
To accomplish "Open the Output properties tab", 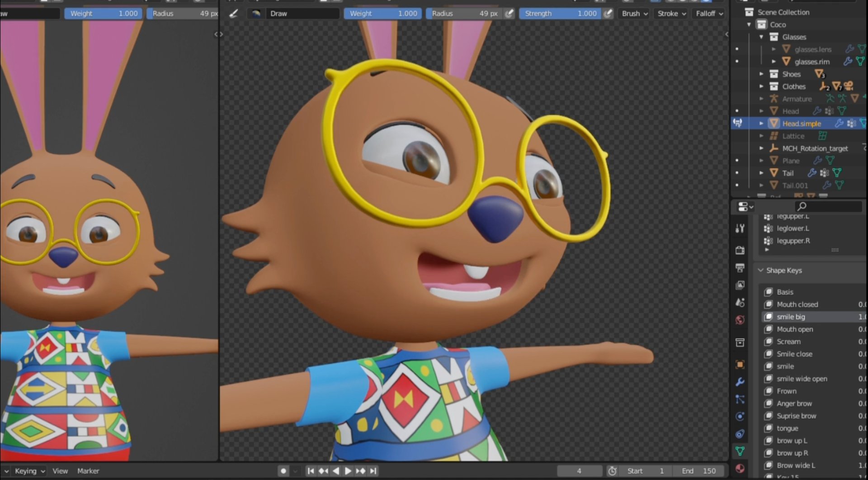I will [740, 268].
